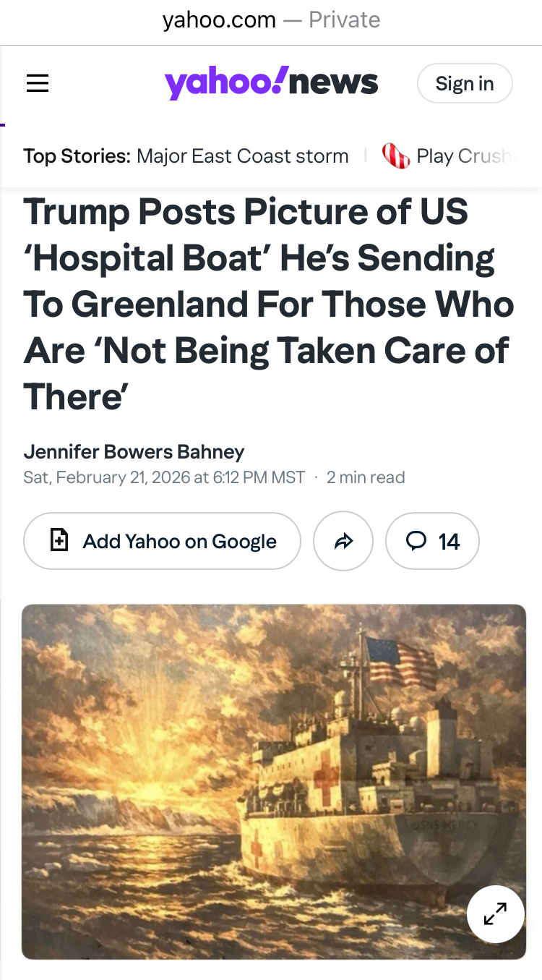The image size is (542, 980).
Task: Click the Sign in button
Action: pos(465,84)
